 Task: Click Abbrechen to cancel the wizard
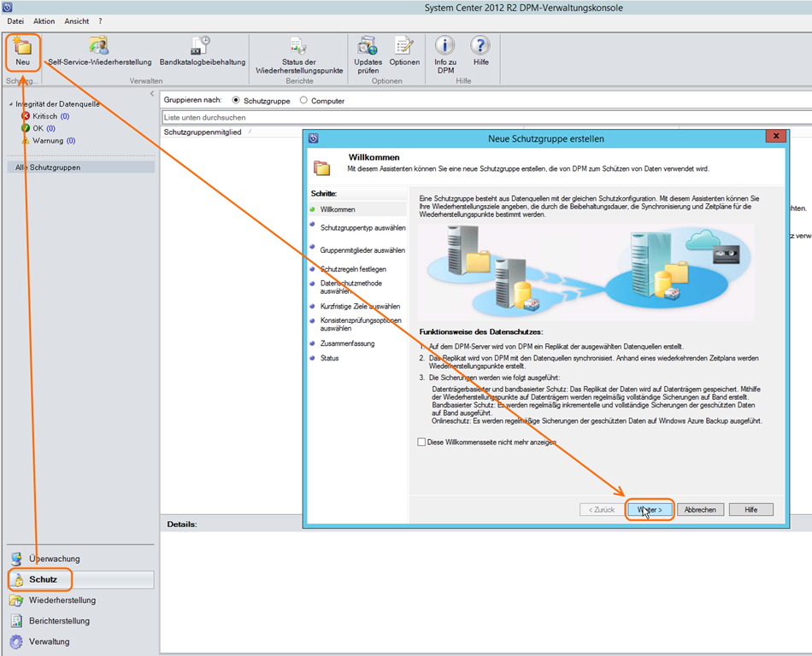pos(701,509)
